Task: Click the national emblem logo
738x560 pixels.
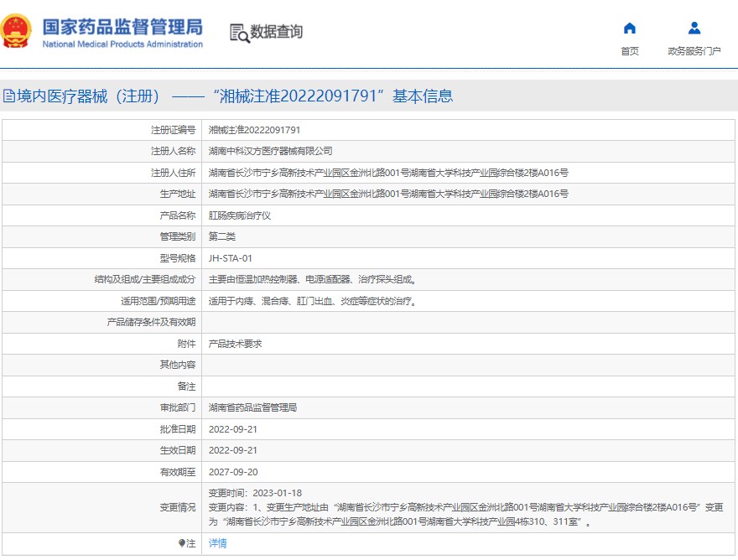Action: (16, 31)
